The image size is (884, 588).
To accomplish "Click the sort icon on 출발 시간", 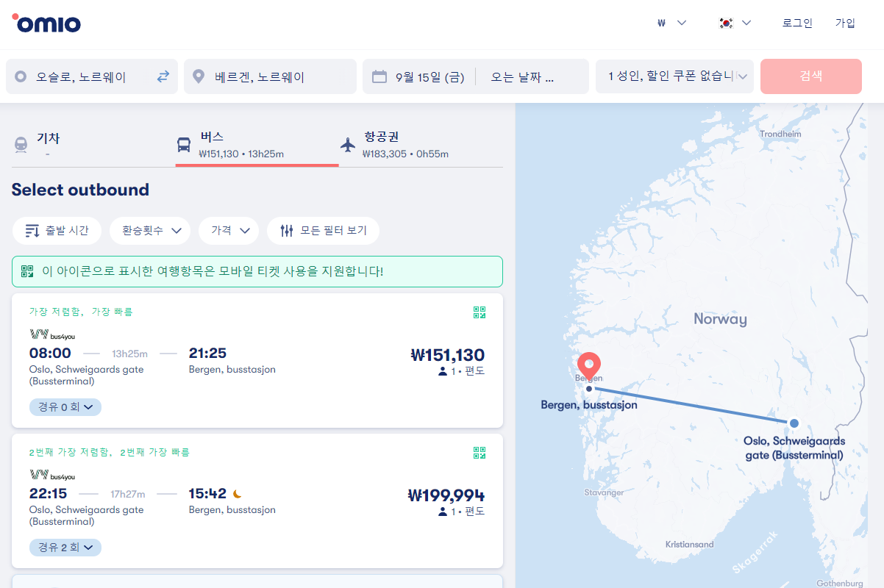I will pos(32,231).
